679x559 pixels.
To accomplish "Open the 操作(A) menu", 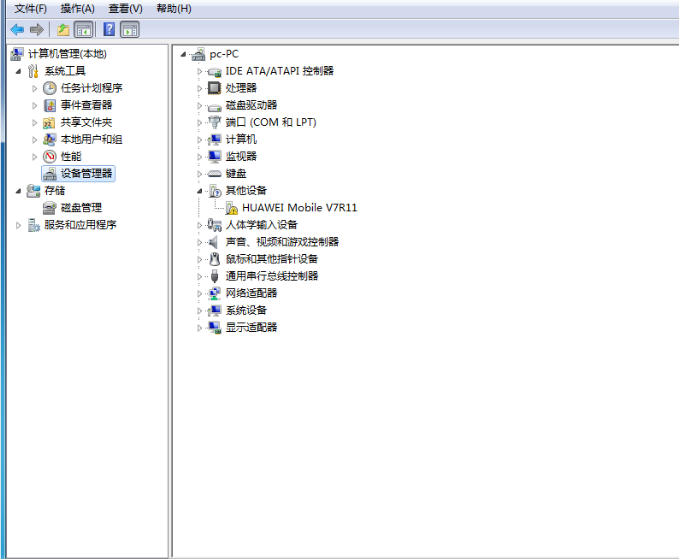I will point(78,8).
